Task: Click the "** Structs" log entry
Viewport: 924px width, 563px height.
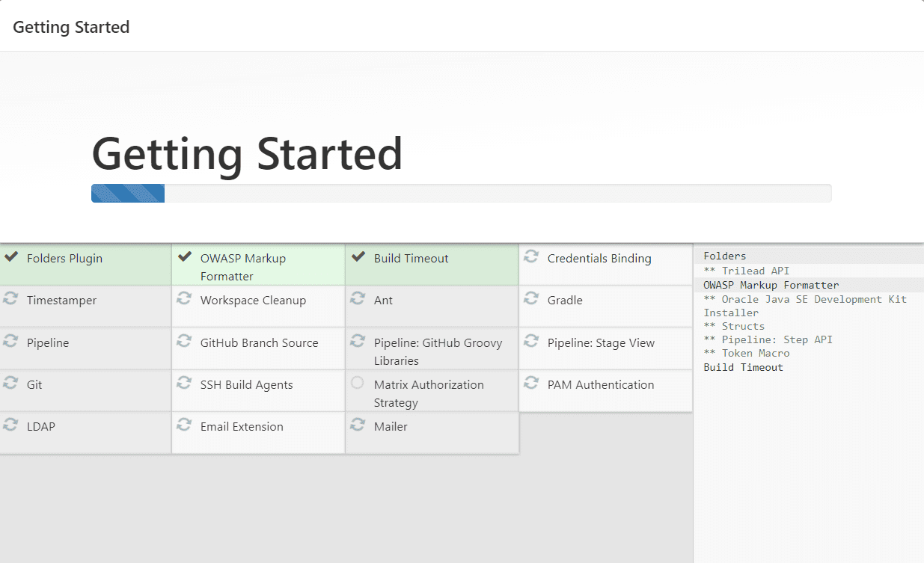Action: click(734, 326)
